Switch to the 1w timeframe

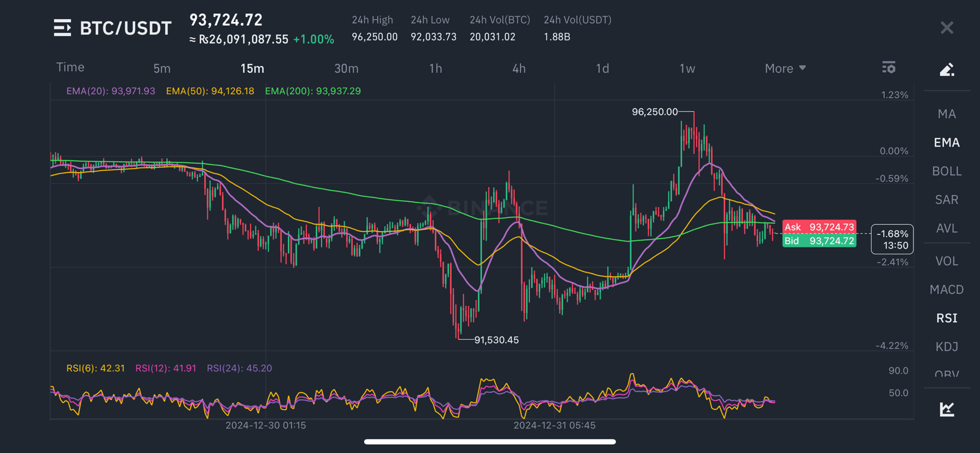point(687,68)
